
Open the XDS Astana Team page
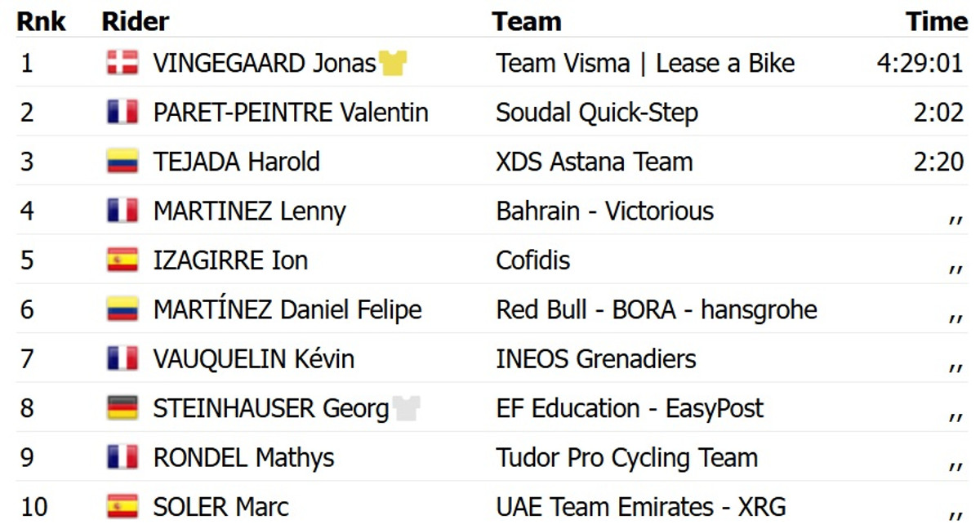click(x=594, y=162)
